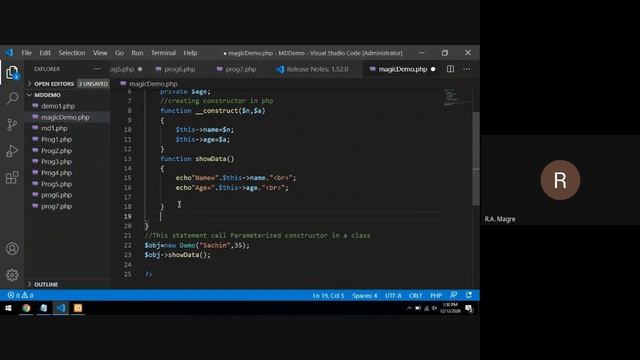640x360 pixels.
Task: Click errors and warnings count in status bar
Action: pyautogui.click(x=20, y=295)
